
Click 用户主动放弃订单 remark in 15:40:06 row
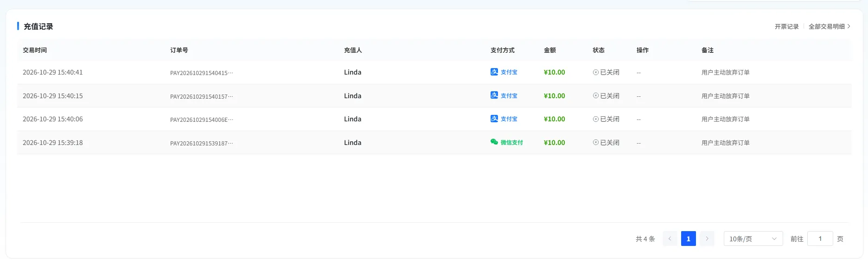[726, 119]
